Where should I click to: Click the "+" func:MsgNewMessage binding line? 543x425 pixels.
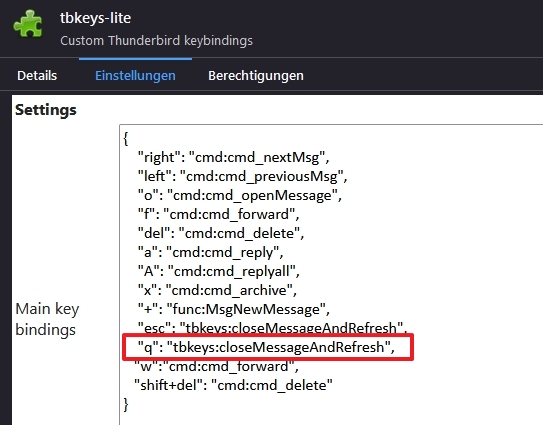pyautogui.click(x=234, y=309)
